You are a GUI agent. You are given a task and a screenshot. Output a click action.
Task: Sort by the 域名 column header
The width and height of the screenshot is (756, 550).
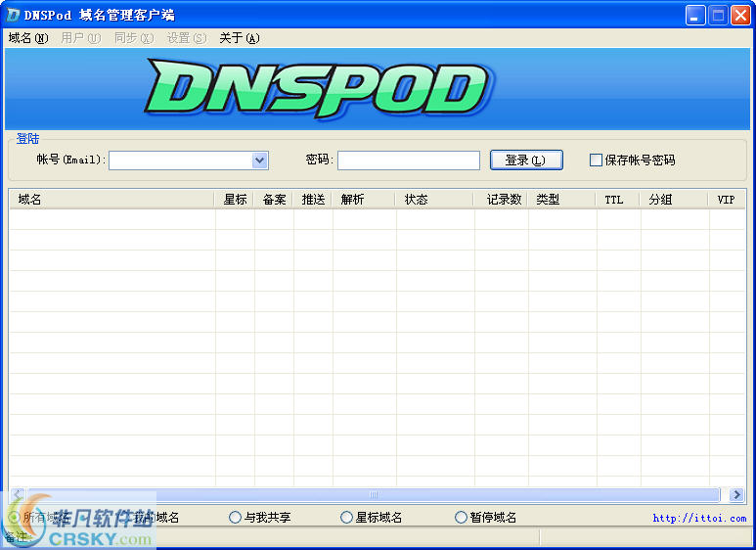pos(111,200)
